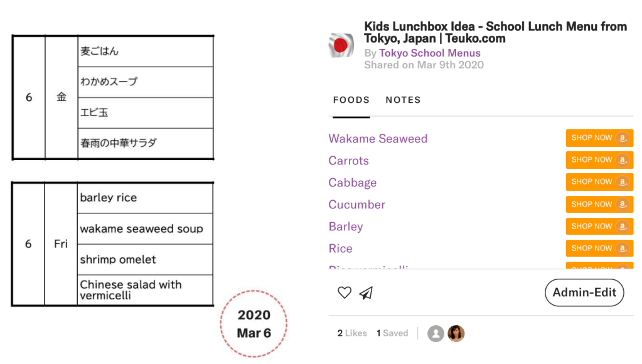The height and width of the screenshot is (364, 642).
Task: Click the gray default user avatar
Action: coord(436,333)
